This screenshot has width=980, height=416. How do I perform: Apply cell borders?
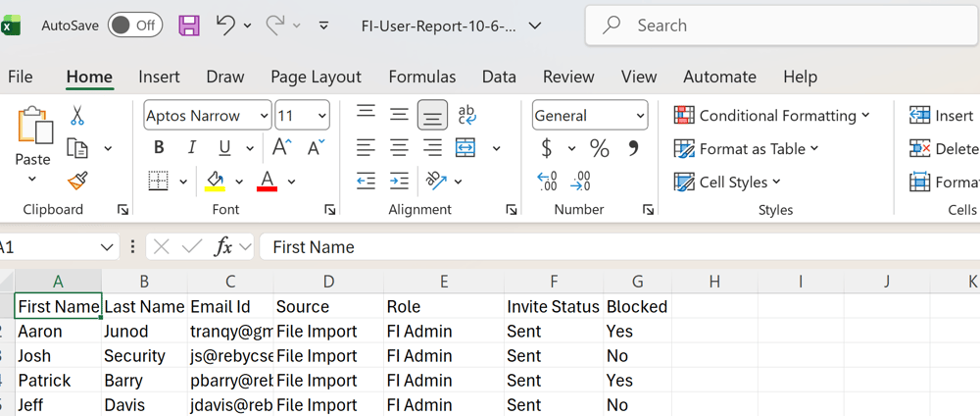click(159, 182)
